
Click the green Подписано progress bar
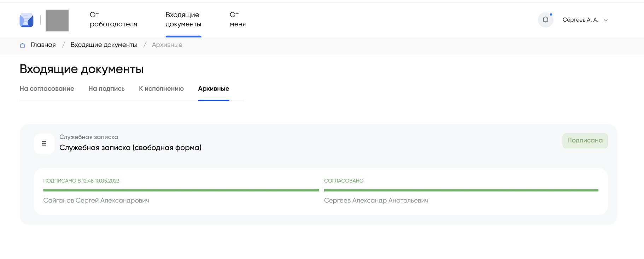181,190
